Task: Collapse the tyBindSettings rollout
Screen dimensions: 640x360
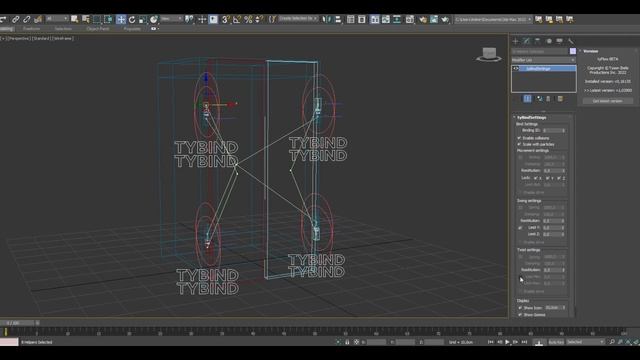Action: tap(532, 118)
